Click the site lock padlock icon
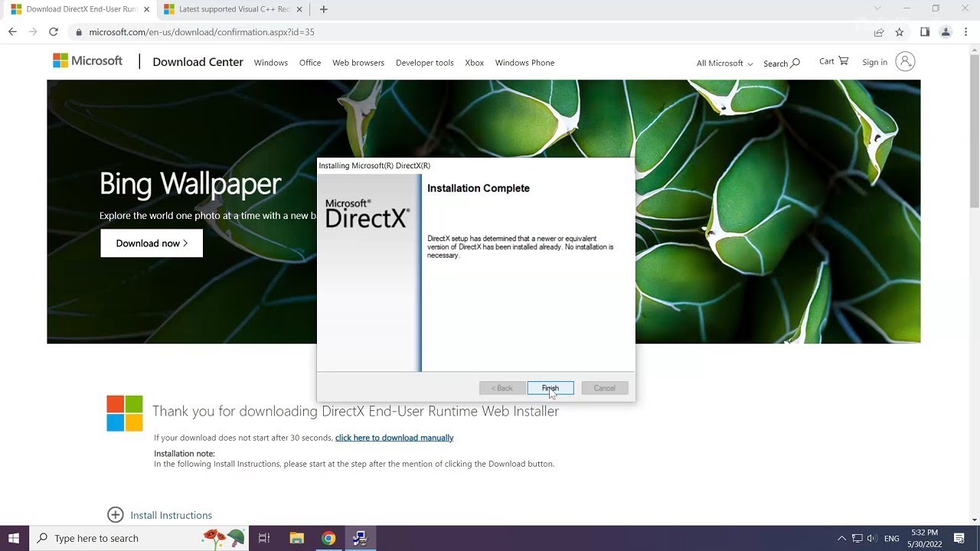The image size is (980, 551). click(x=79, y=32)
